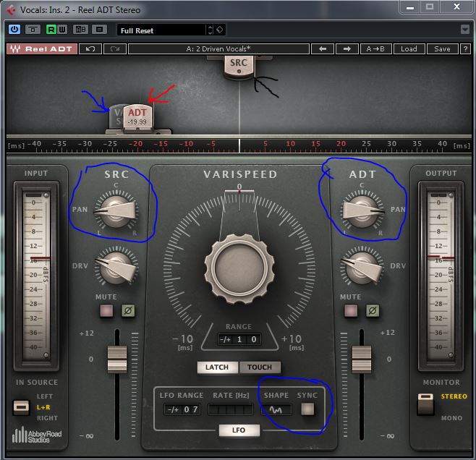The height and width of the screenshot is (460, 476).
Task: Click the IN SOURCE selector switch
Action: 21,407
